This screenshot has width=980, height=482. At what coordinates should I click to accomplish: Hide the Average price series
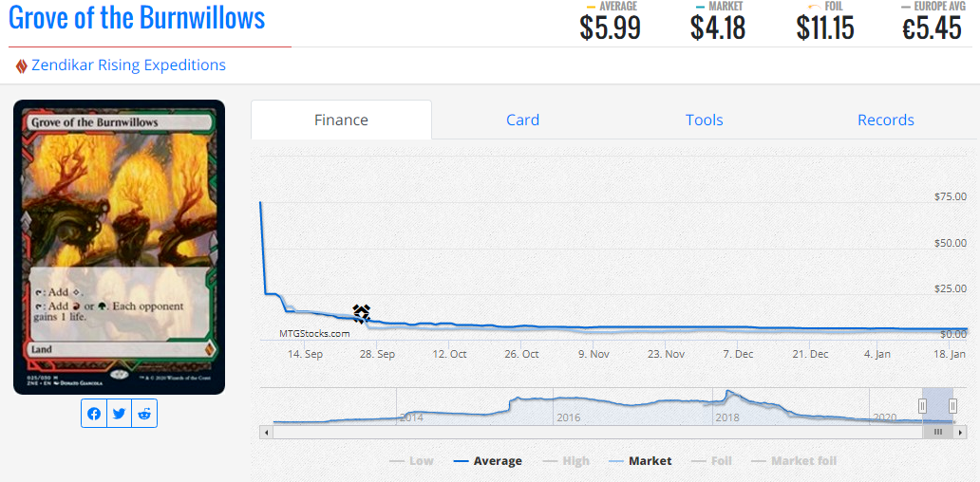tap(487, 461)
